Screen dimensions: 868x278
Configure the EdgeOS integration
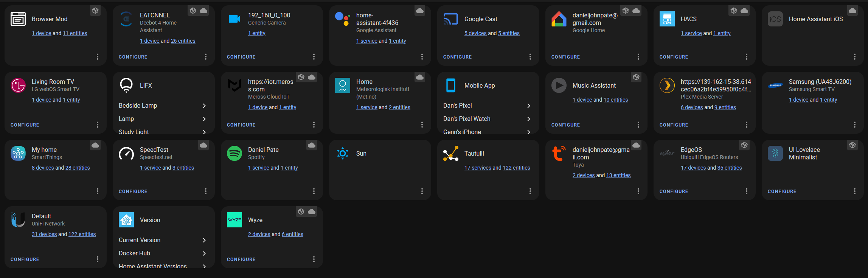(x=674, y=192)
